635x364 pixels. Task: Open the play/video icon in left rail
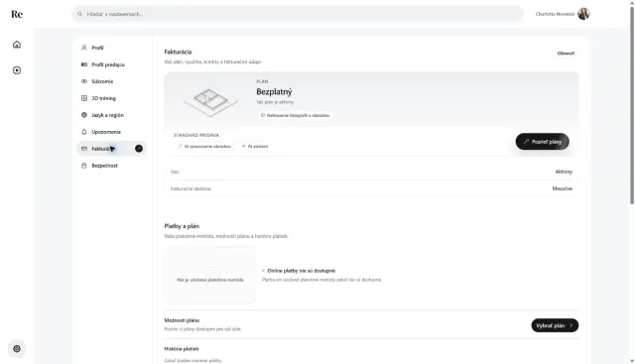click(17, 70)
